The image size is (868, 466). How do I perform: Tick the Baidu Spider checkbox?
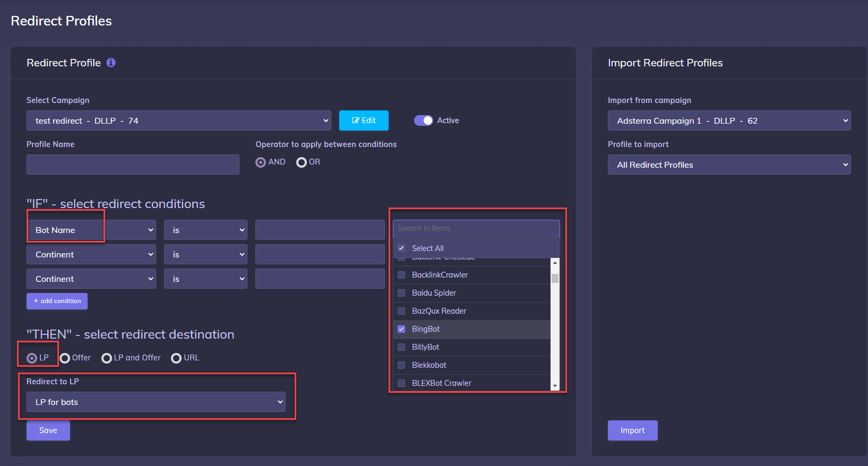401,293
